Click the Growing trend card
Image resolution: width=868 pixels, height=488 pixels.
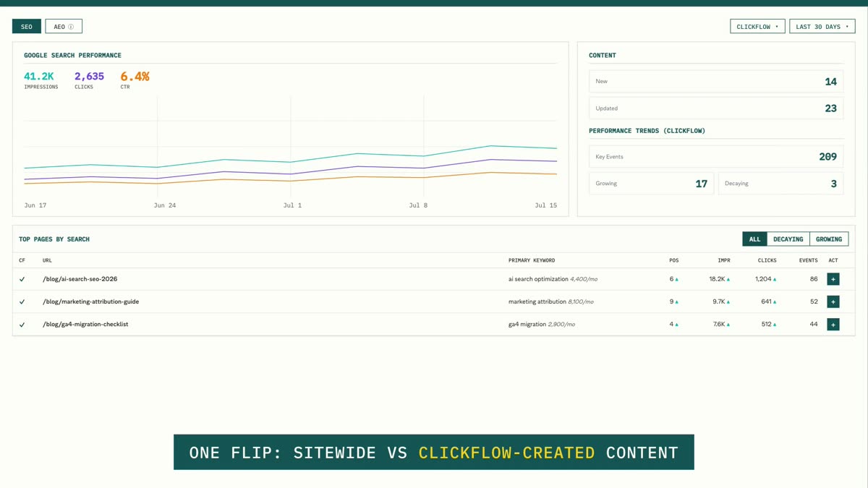click(651, 184)
